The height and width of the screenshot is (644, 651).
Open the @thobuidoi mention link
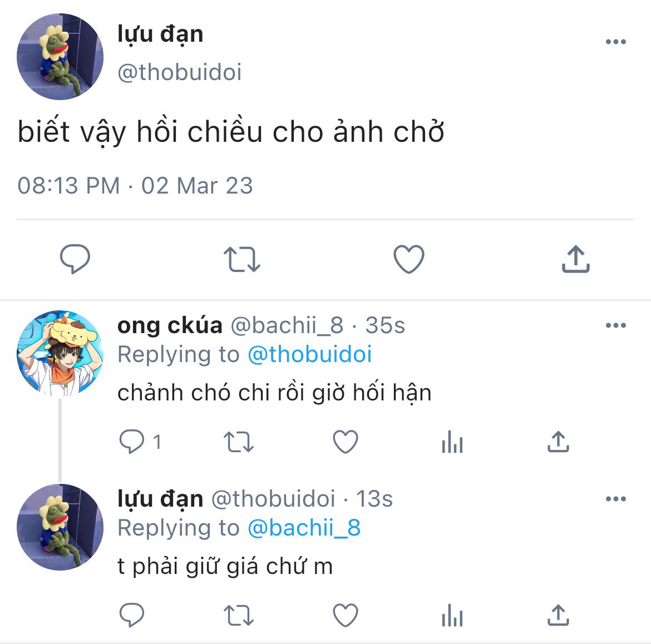[x=310, y=355]
